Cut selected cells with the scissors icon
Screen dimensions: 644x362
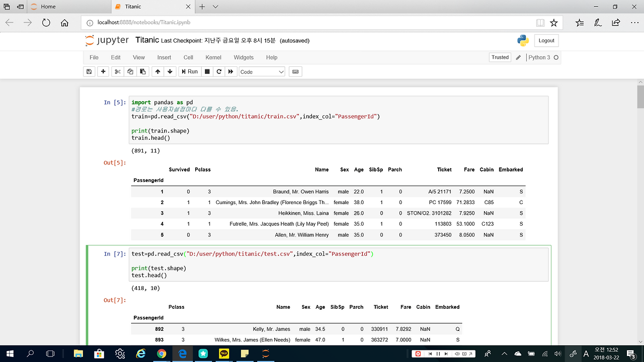click(x=118, y=72)
